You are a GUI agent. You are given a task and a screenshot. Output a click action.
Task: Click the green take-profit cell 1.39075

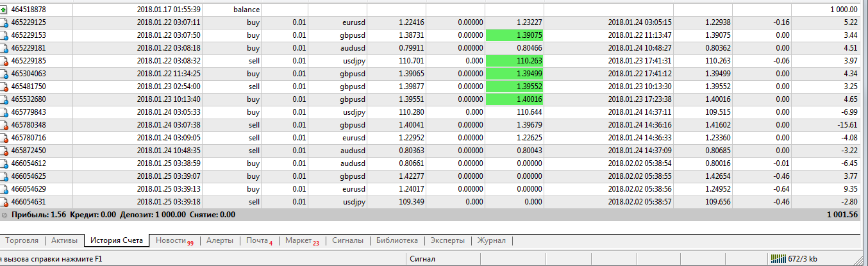tap(514, 35)
